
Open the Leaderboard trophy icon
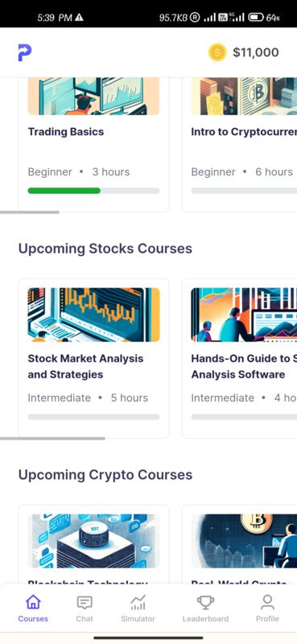[x=205, y=602]
